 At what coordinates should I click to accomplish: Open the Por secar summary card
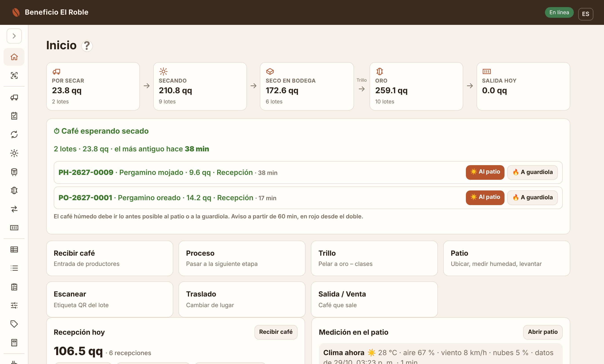tap(93, 86)
